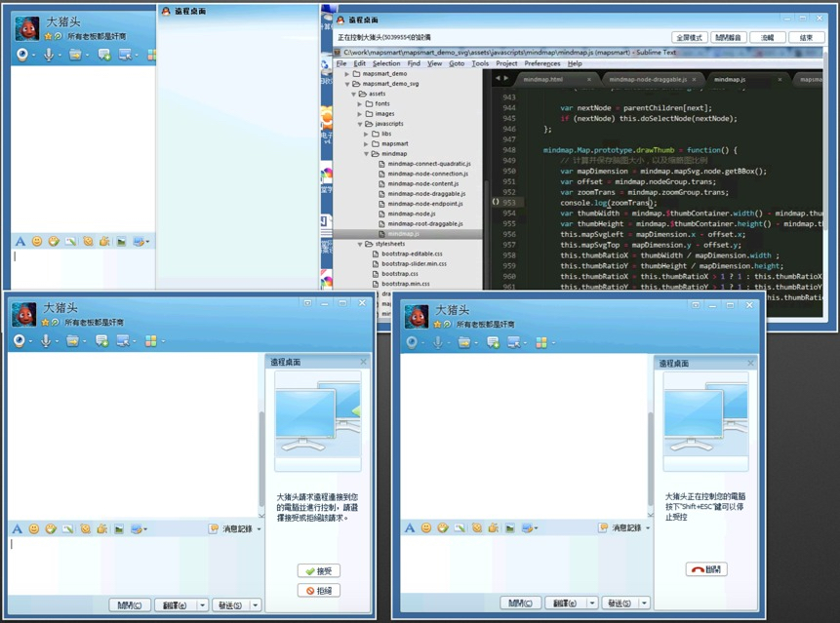Click the image send icon in bottom-left input bar
The image size is (840, 623).
point(119,528)
